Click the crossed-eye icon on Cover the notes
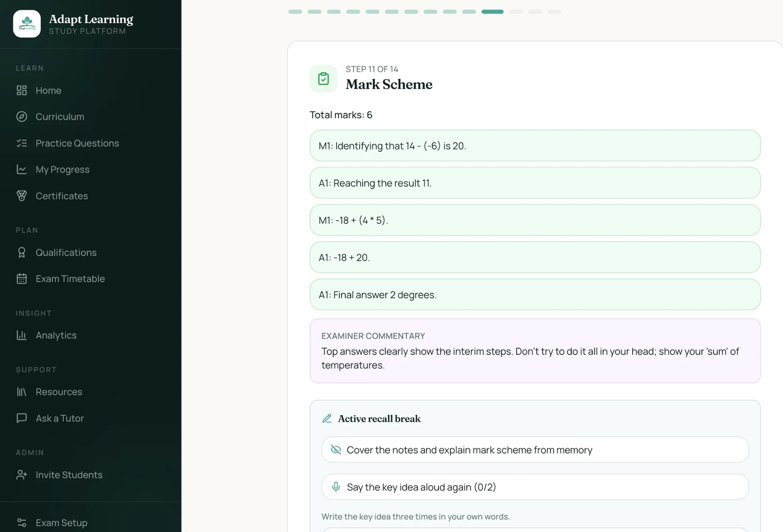783x532 pixels. click(x=336, y=450)
